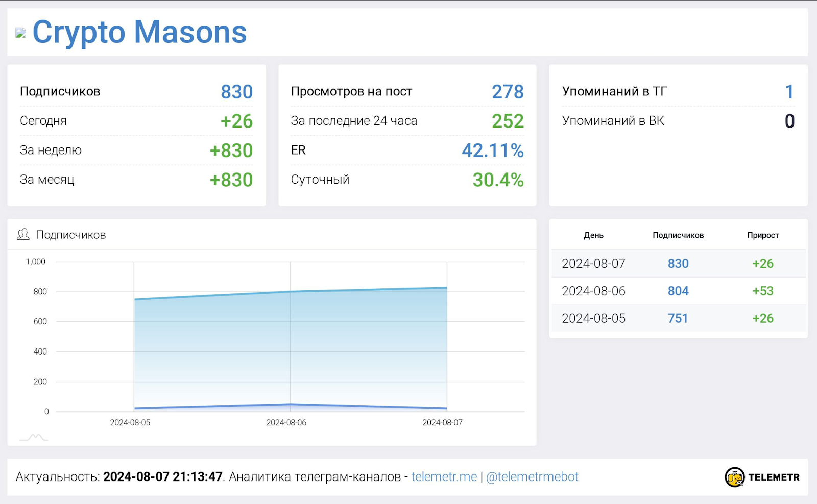Viewport: 817px width, 504px height.
Task: Click the 24-hour views value 252
Action: click(508, 121)
